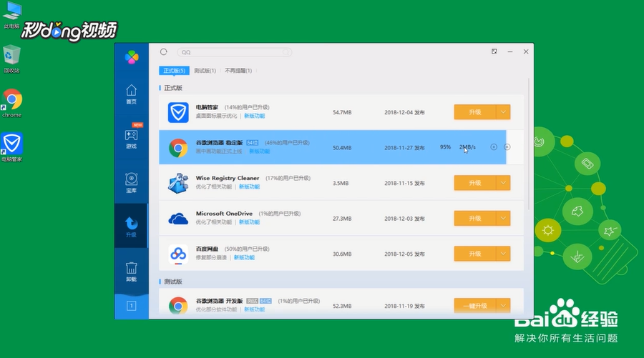Expand upgrade options dropdown for 电脑管家
644x358 pixels.
click(503, 112)
